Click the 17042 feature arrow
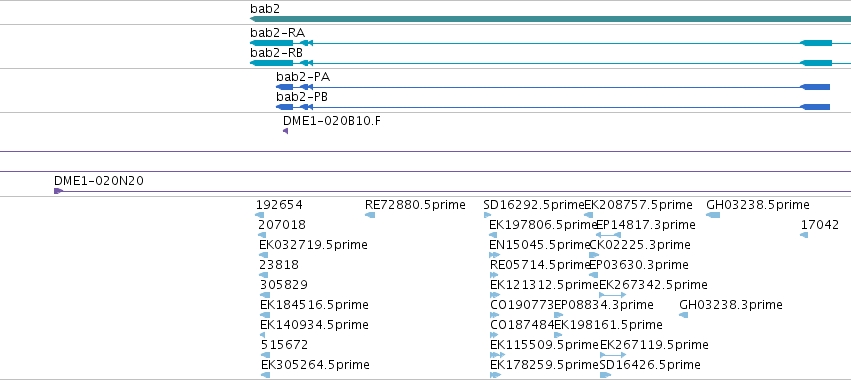Screen dimensions: 851x380 click(x=804, y=235)
